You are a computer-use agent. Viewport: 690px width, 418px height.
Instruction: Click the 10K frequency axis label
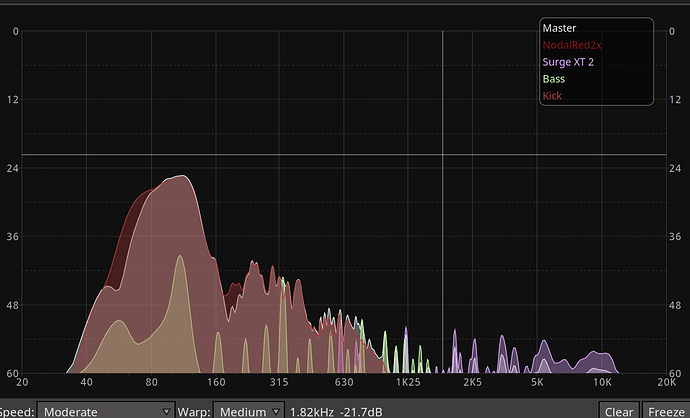point(602,383)
